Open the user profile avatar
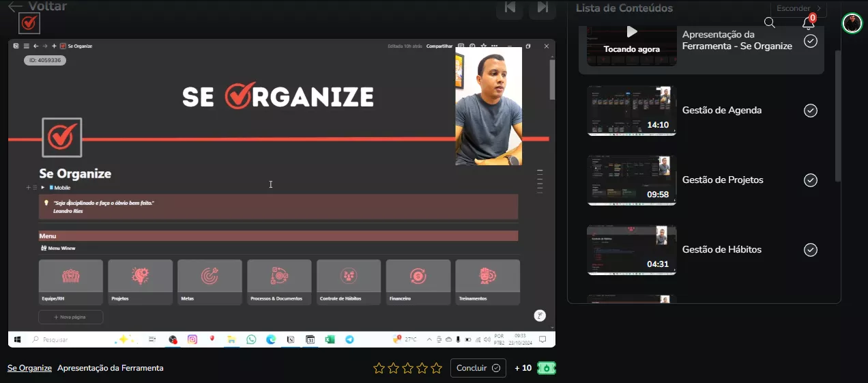Viewport: 868px width, 383px height. pyautogui.click(x=852, y=23)
